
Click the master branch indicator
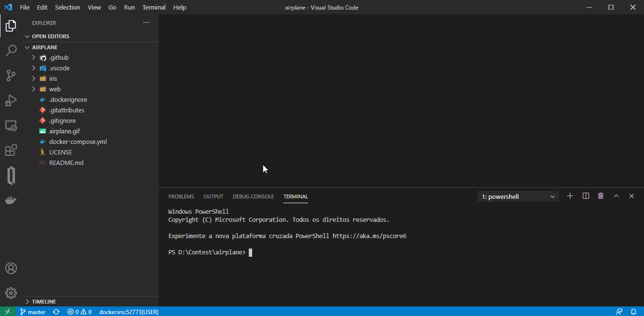click(33, 312)
